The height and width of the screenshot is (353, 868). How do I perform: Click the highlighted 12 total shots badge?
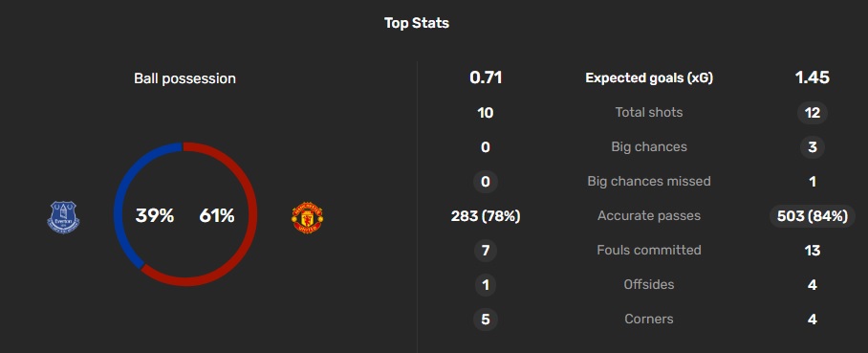tap(813, 113)
